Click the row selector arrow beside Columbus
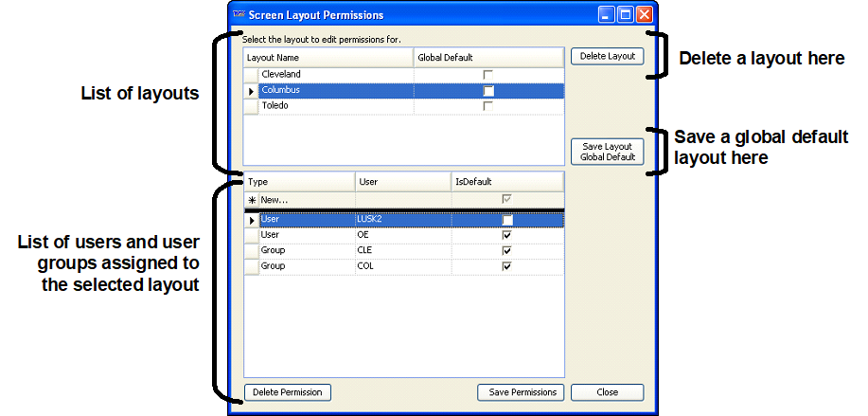The image size is (868, 416). [251, 91]
